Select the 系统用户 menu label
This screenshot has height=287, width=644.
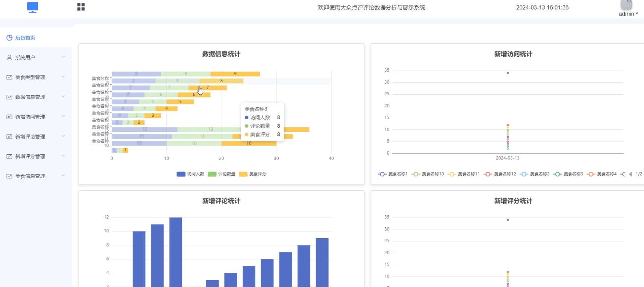[25, 57]
